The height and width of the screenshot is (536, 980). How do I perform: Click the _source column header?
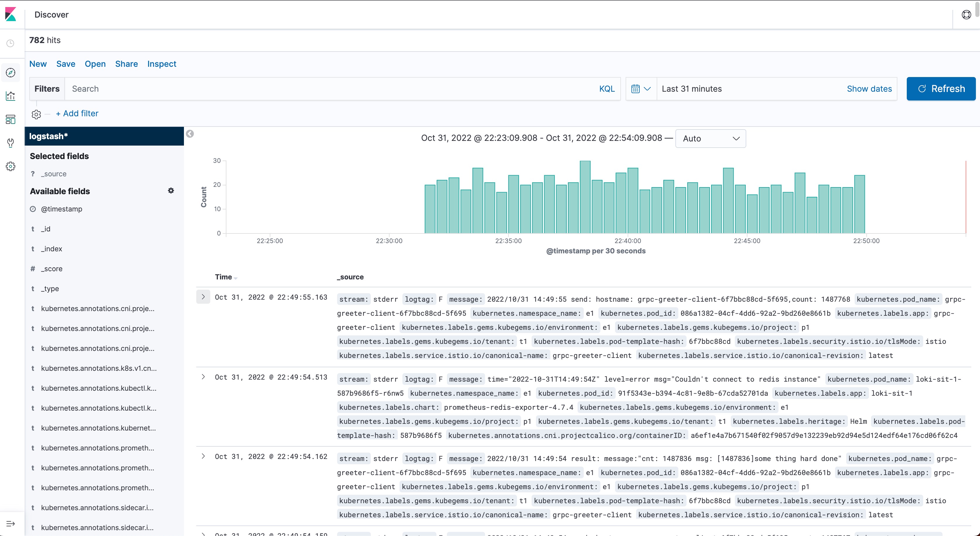pos(350,277)
